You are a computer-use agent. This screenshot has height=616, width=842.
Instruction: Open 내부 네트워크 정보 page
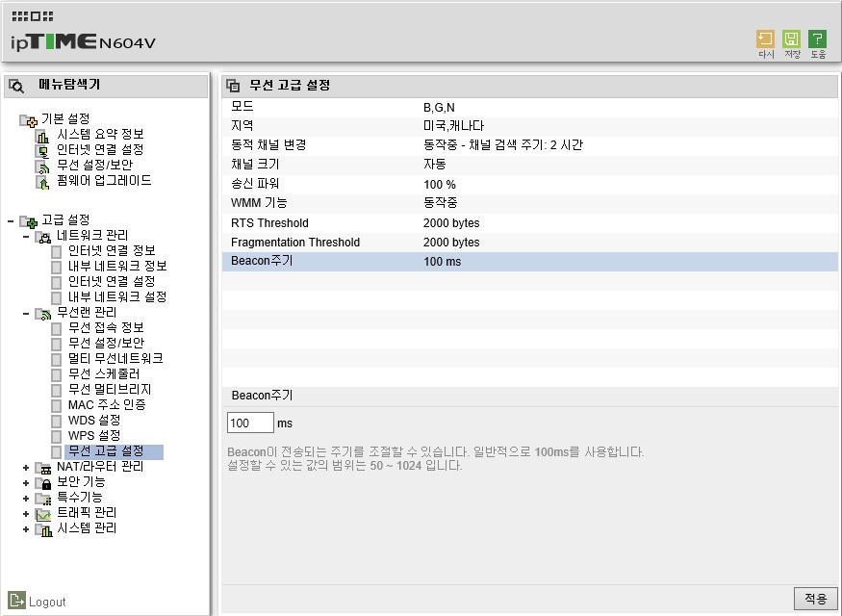click(x=117, y=267)
